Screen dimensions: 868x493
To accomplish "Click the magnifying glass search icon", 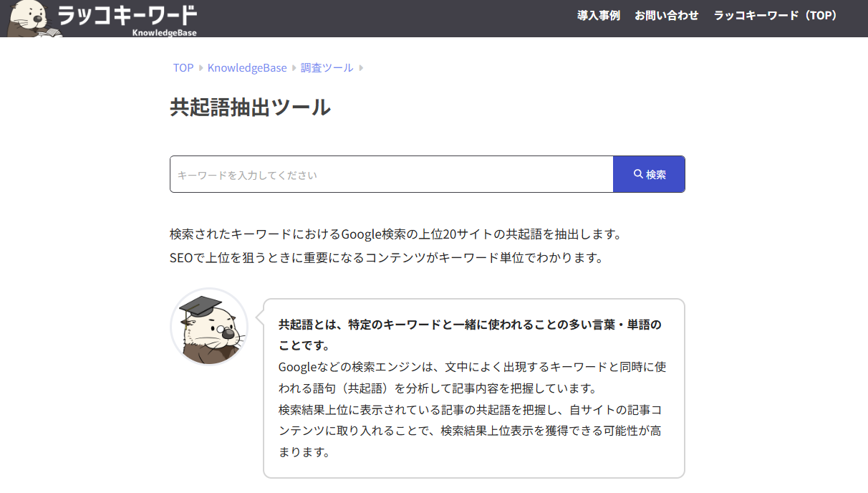I will point(638,173).
